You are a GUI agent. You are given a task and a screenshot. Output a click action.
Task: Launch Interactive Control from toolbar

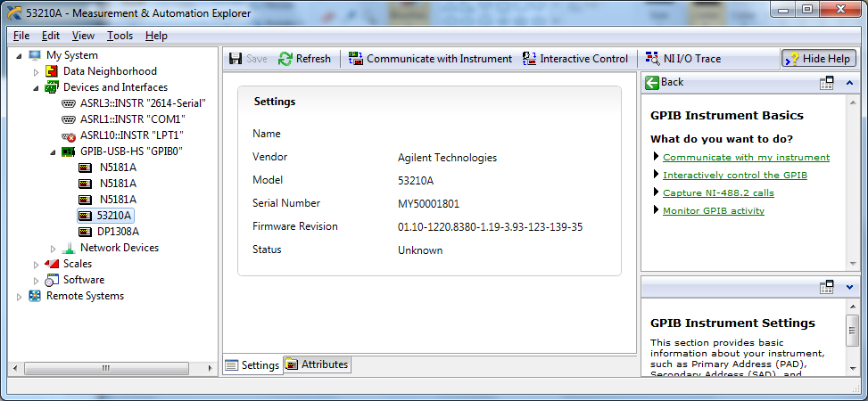pyautogui.click(x=575, y=59)
